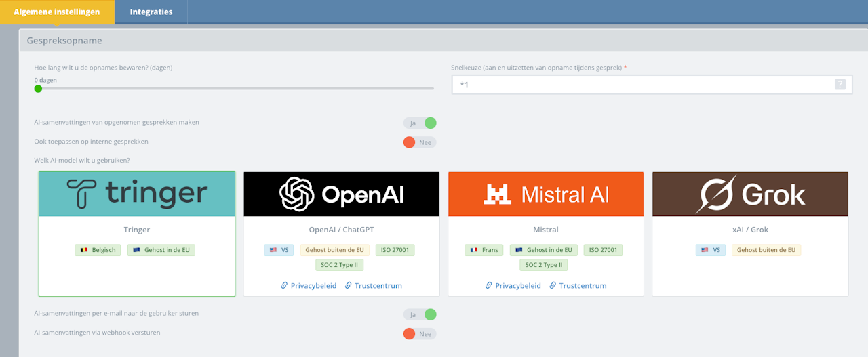This screenshot has height=357, width=868.
Task: Click the Tringer card title text
Action: [137, 230]
